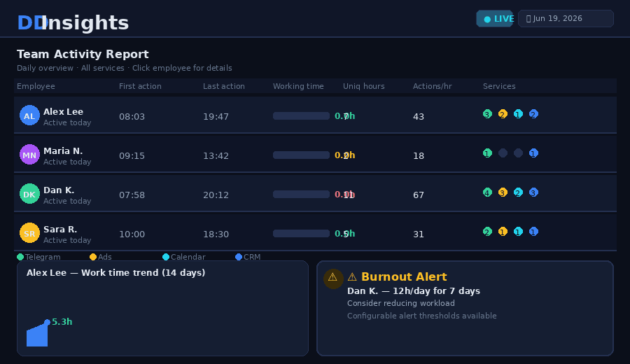Click 'Dan K. — 12h/day for 7 days' alert text
The height and width of the screenshot is (364, 630).
[414, 291]
